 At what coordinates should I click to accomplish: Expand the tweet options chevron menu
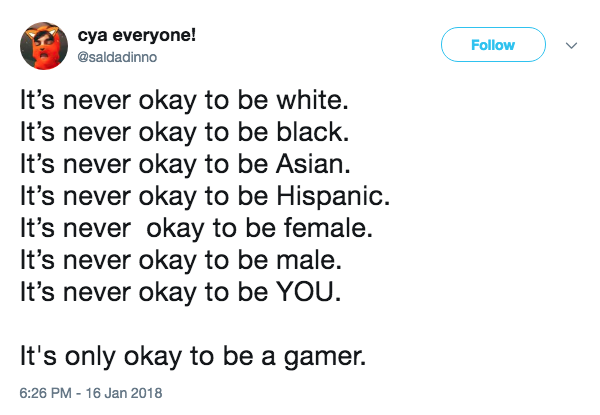click(x=571, y=46)
